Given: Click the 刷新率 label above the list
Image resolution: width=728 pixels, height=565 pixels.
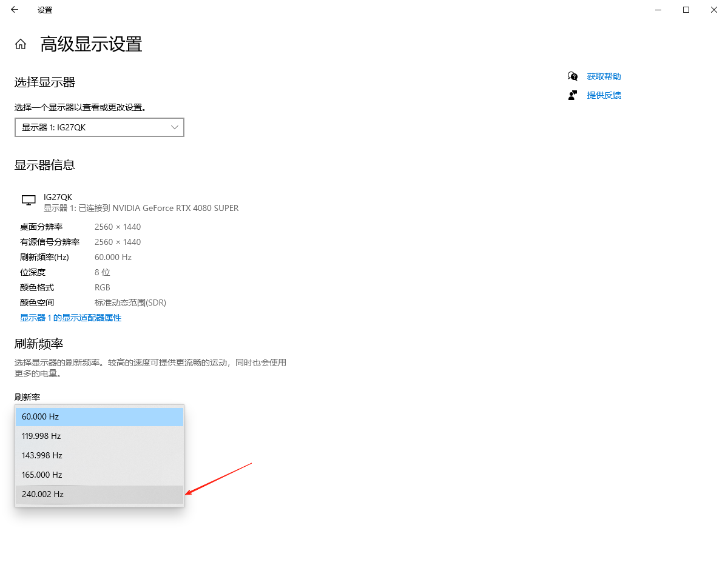Looking at the screenshot, I should click(27, 397).
